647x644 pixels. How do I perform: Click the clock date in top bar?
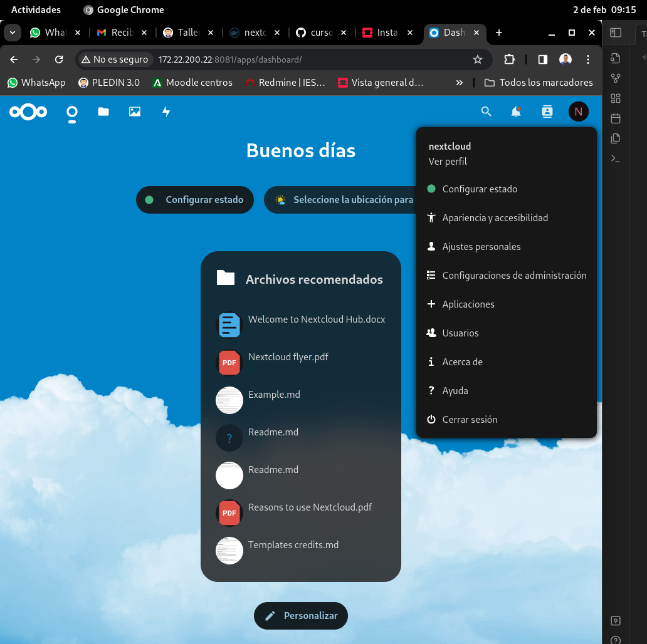pyautogui.click(x=604, y=10)
